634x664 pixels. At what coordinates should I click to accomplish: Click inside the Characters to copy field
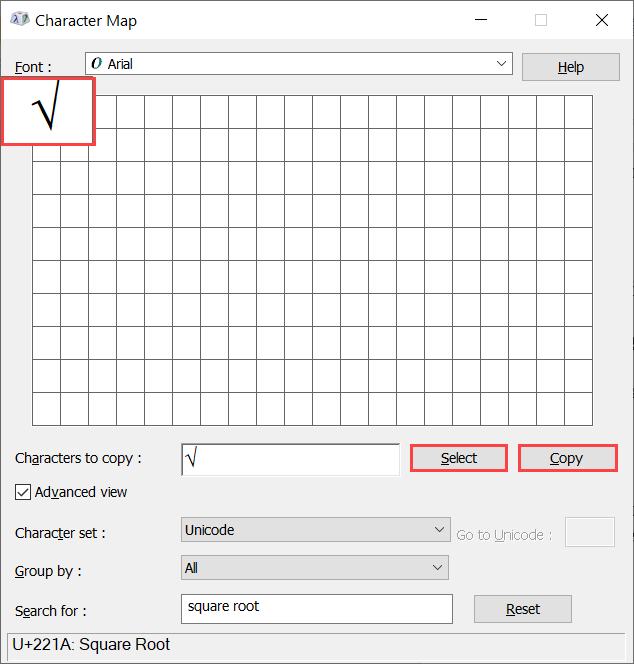(290, 459)
